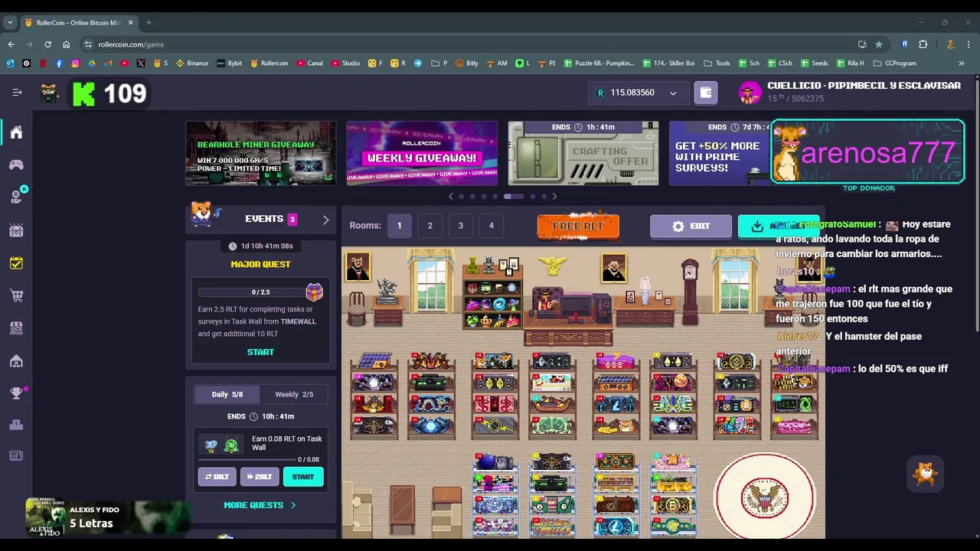This screenshot has width=980, height=551.
Task: Open the browser Extensions puzzle icon
Action: [923, 44]
